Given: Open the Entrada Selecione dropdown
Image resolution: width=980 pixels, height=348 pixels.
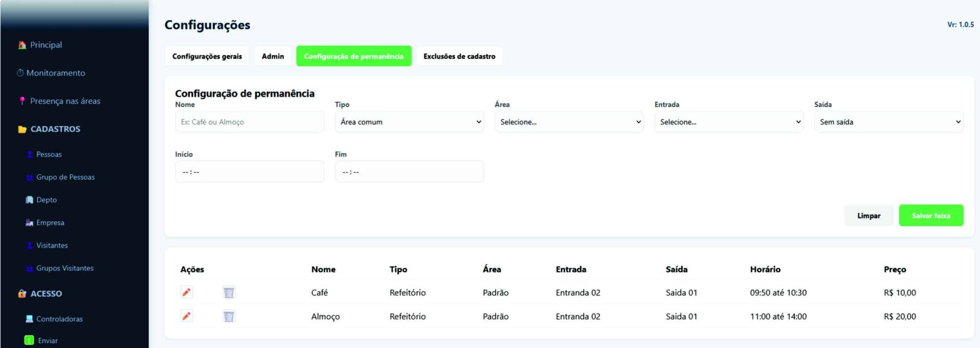Looking at the screenshot, I should point(729,122).
